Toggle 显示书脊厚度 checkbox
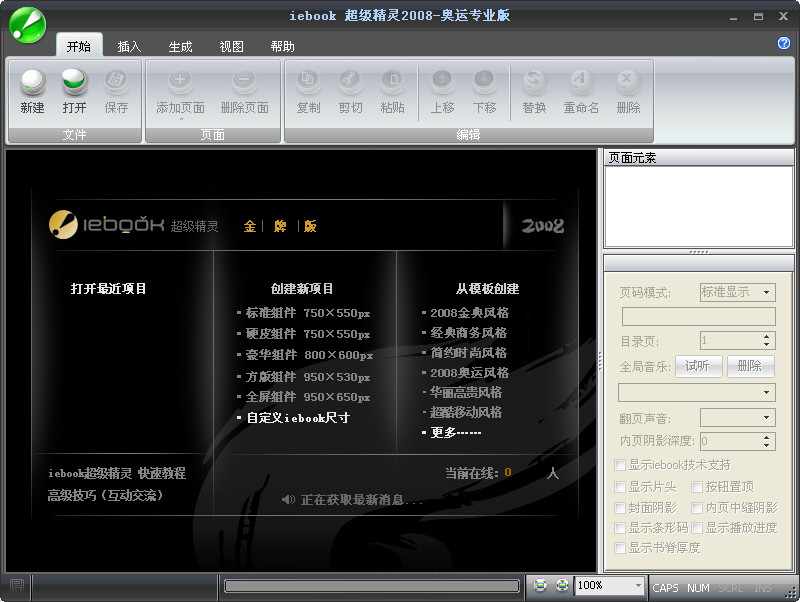The height and width of the screenshot is (602, 800). point(620,548)
